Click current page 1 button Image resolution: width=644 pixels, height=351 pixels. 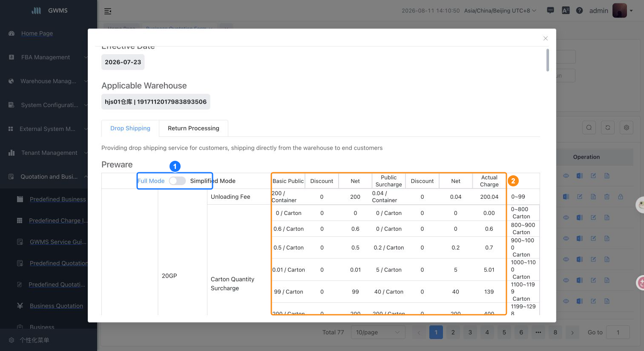pyautogui.click(x=436, y=332)
